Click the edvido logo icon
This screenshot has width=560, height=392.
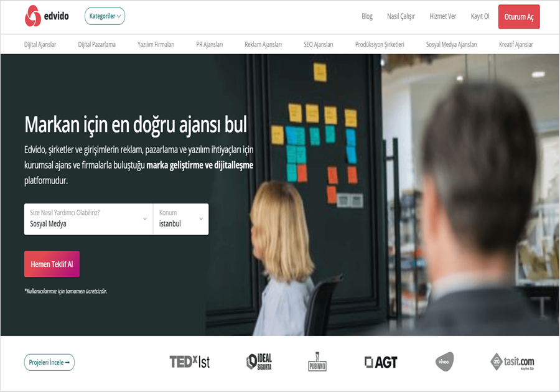click(x=33, y=16)
